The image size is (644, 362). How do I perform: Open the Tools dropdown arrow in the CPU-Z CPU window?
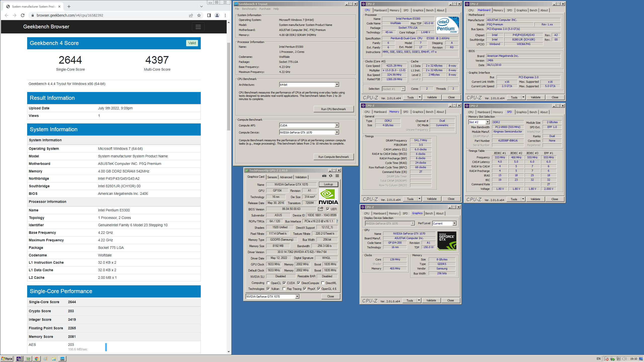pyautogui.click(x=420, y=97)
